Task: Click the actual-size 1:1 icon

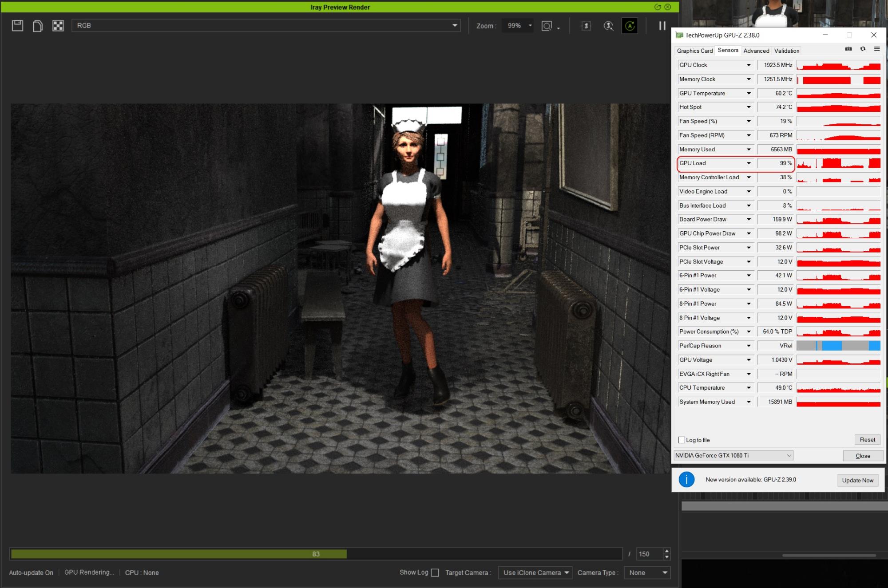Action: (586, 26)
